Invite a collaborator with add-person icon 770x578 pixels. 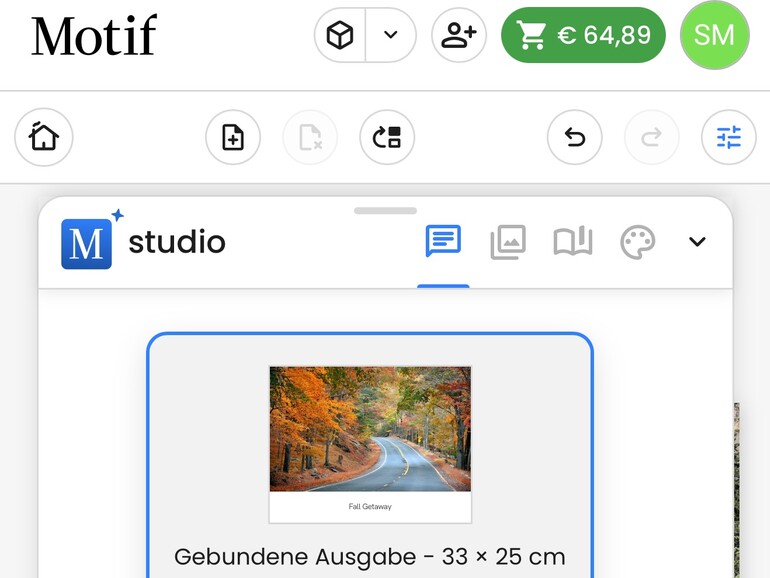(x=459, y=35)
